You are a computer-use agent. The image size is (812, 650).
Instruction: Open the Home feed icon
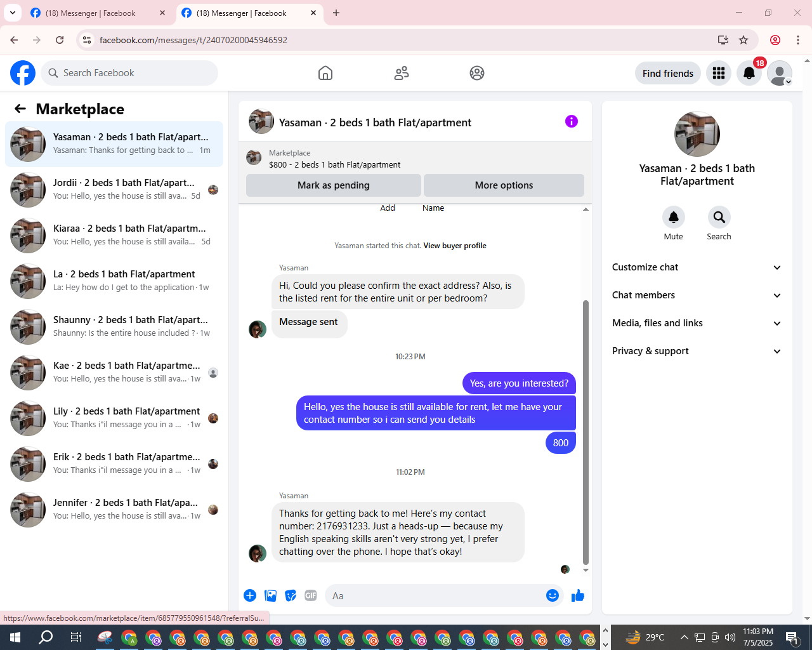click(x=325, y=73)
